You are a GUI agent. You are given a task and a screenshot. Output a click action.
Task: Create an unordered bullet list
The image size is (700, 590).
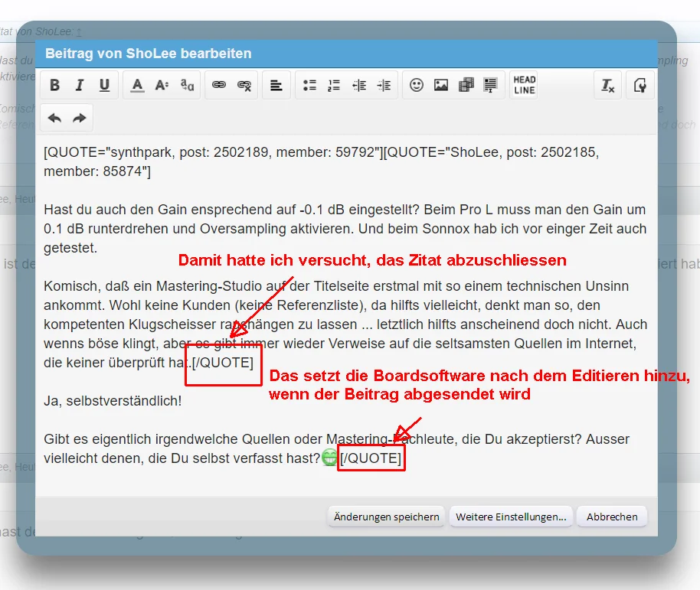[x=309, y=85]
